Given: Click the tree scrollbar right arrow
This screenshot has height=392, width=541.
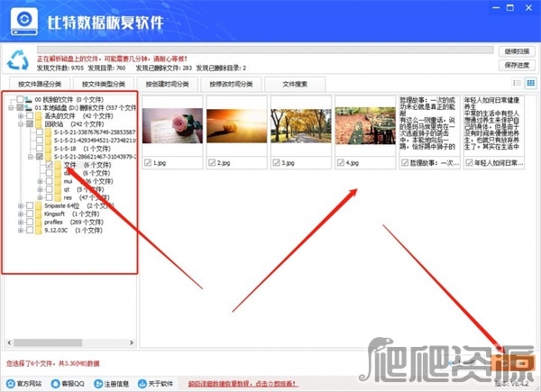Looking at the screenshot, I should 132,342.
